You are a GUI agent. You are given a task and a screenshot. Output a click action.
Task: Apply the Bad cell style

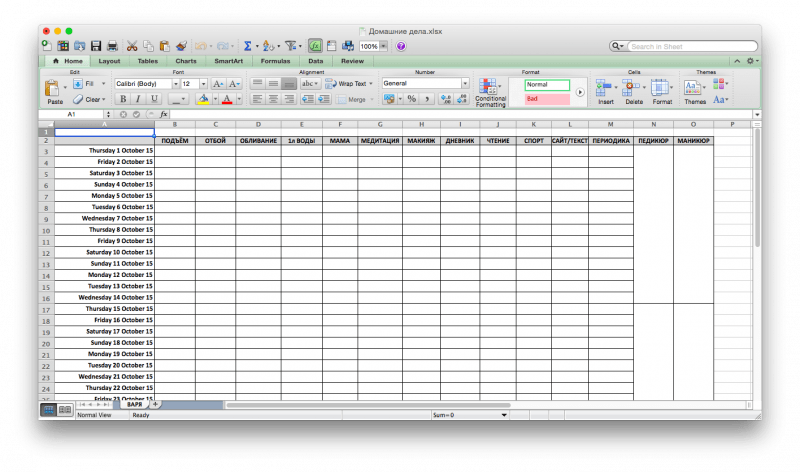tap(547, 100)
